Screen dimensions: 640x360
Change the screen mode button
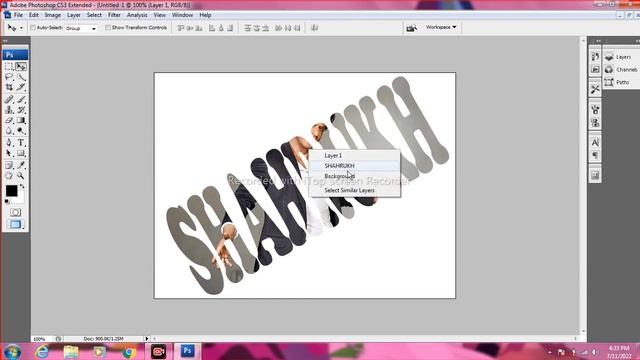pyautogui.click(x=16, y=224)
